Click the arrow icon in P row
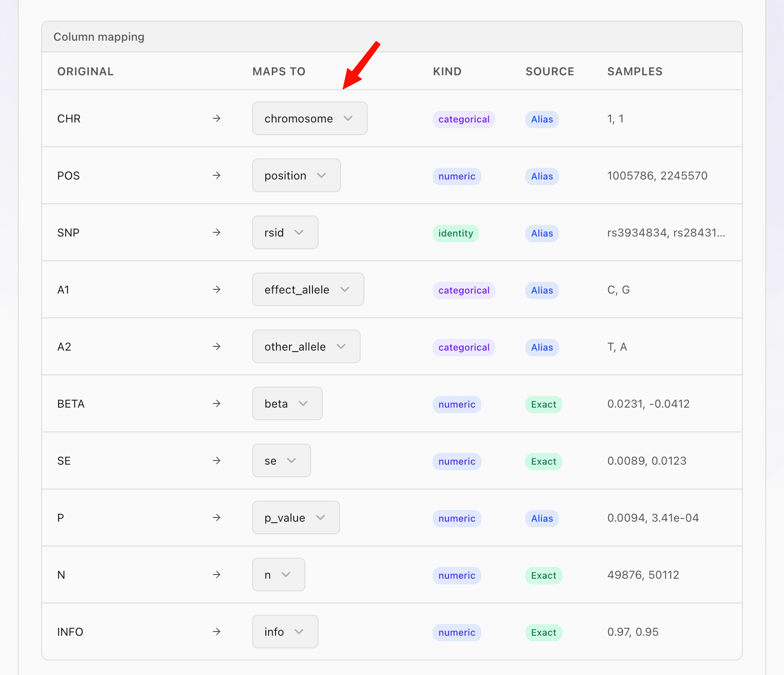The width and height of the screenshot is (784, 675). click(x=217, y=517)
